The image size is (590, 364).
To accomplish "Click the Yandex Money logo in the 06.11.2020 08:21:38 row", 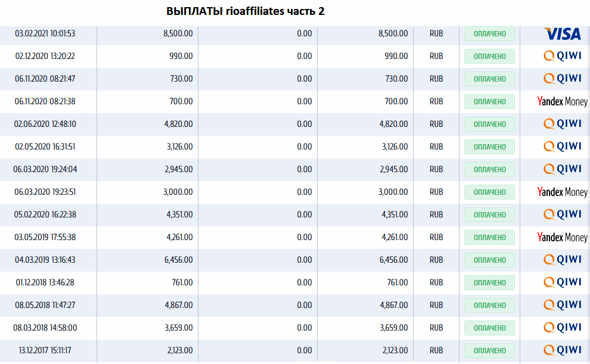I will [562, 101].
